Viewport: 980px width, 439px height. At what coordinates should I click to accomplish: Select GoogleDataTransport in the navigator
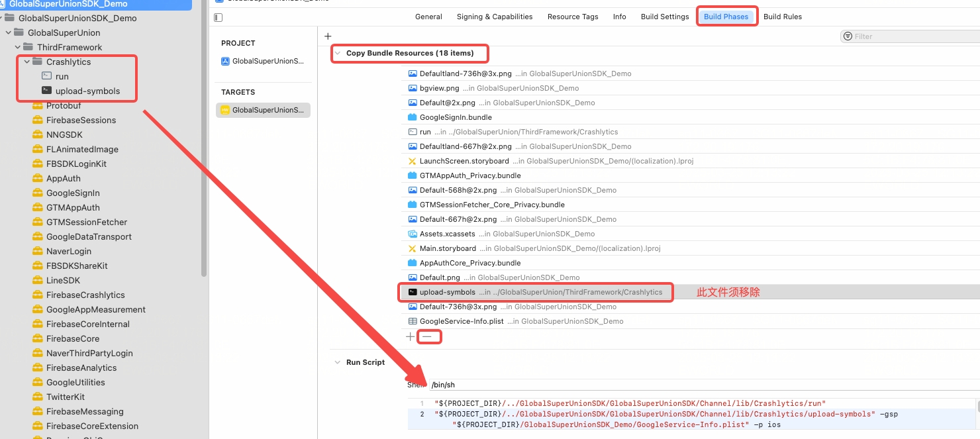click(x=89, y=236)
